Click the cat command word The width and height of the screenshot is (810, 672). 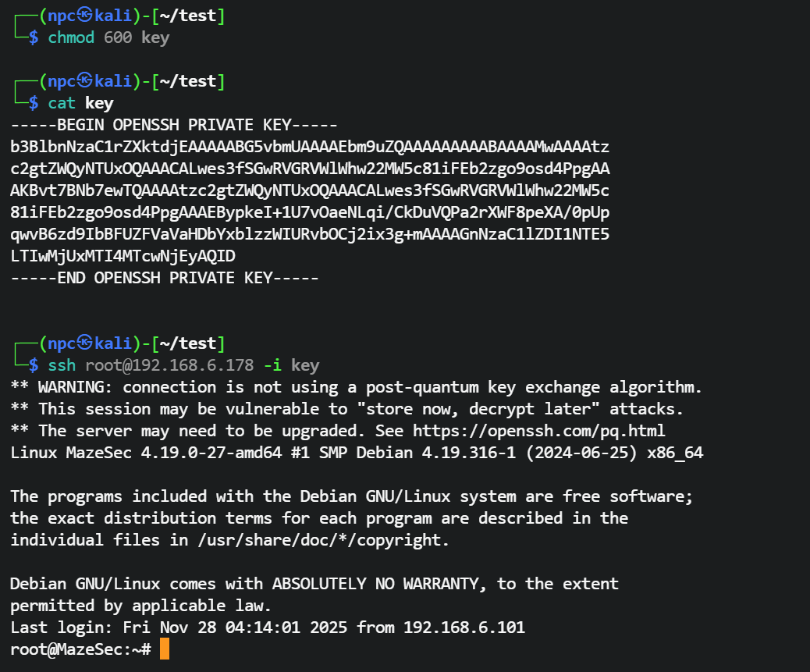click(62, 103)
